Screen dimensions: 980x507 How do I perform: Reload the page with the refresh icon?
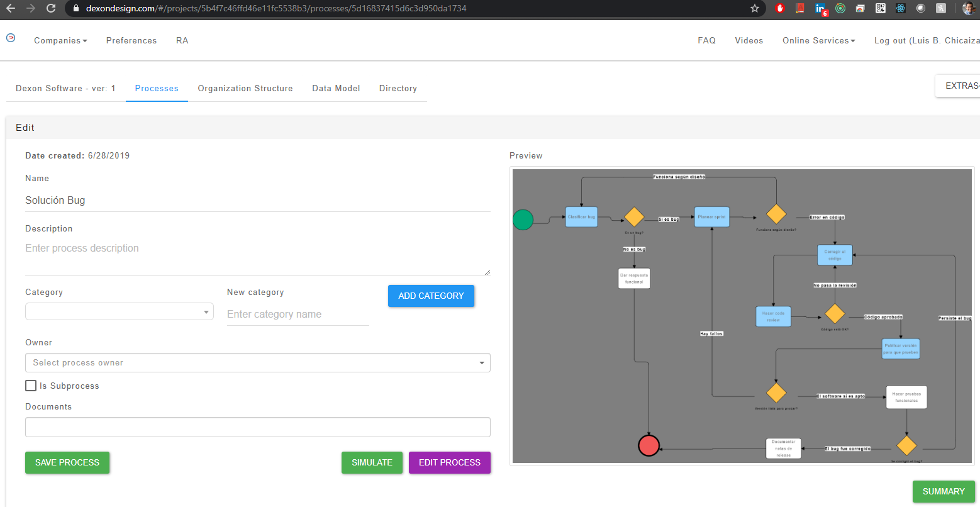click(51, 8)
